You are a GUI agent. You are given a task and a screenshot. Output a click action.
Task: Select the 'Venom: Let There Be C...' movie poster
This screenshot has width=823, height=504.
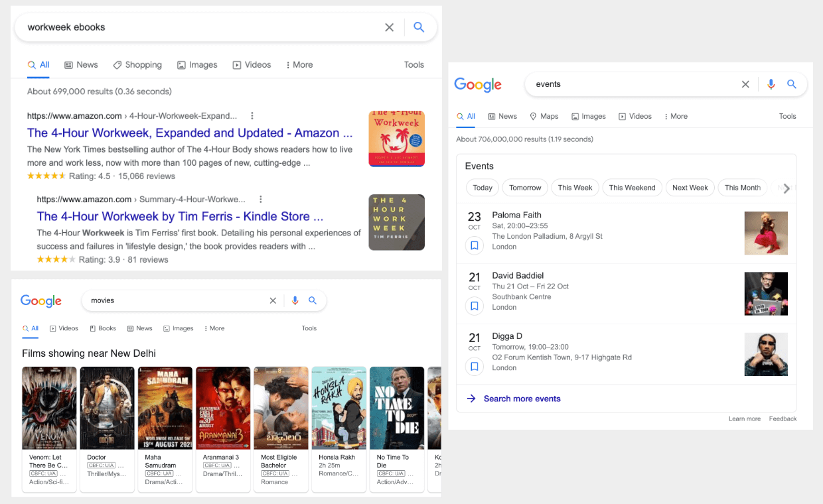49,409
